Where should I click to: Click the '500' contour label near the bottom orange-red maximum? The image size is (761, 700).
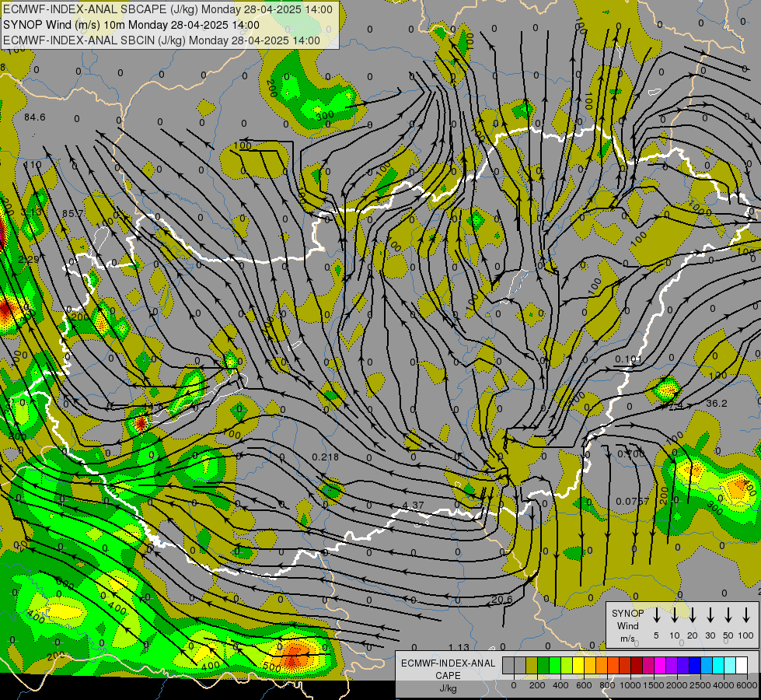[x=271, y=667]
